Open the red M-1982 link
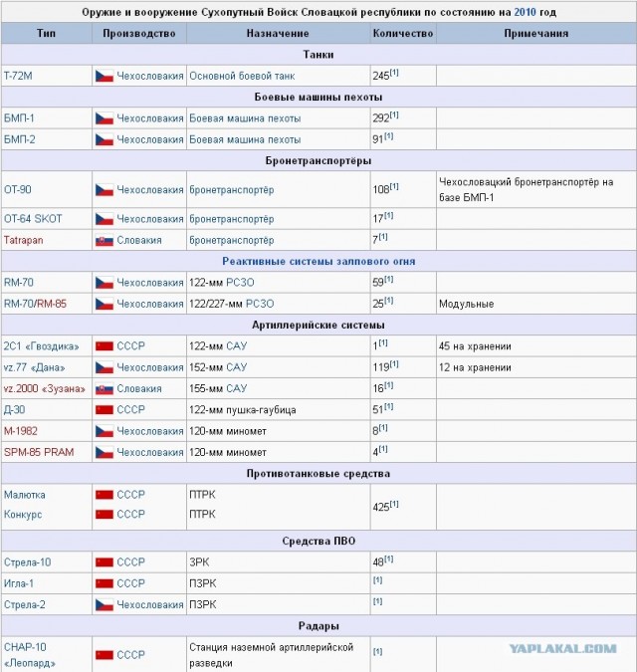Image resolution: width=637 pixels, height=672 pixels. 21,431
